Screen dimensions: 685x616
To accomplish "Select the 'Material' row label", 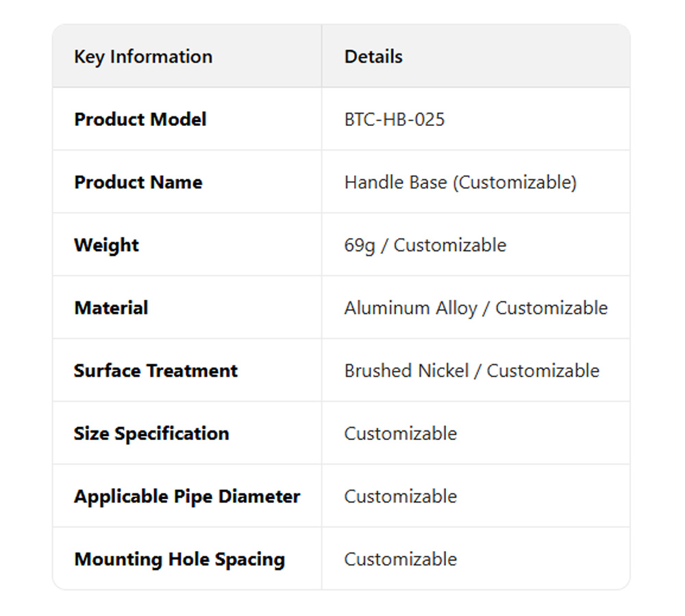I will pyautogui.click(x=111, y=308).
